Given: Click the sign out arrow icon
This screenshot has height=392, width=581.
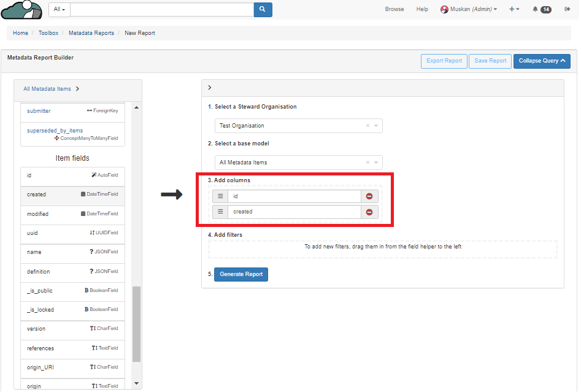Looking at the screenshot, I should [x=567, y=9].
